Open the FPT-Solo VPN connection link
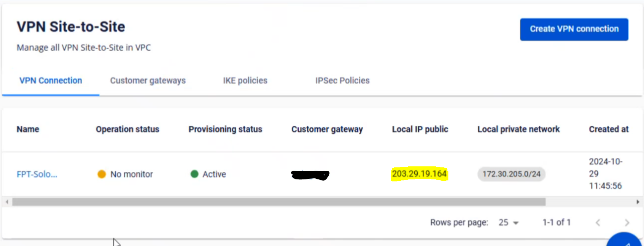The width and height of the screenshot is (644, 246). click(x=37, y=174)
